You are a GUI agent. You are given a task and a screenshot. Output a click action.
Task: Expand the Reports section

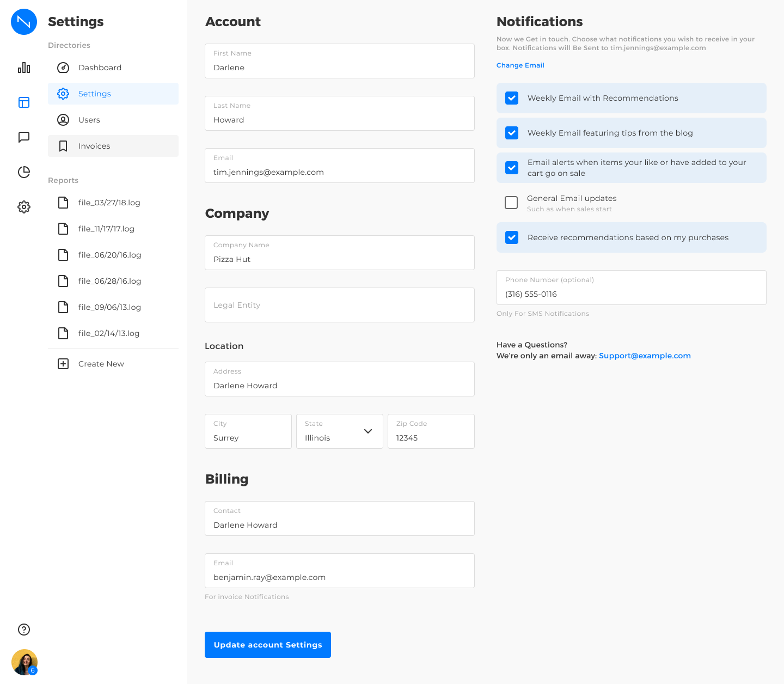coord(63,180)
